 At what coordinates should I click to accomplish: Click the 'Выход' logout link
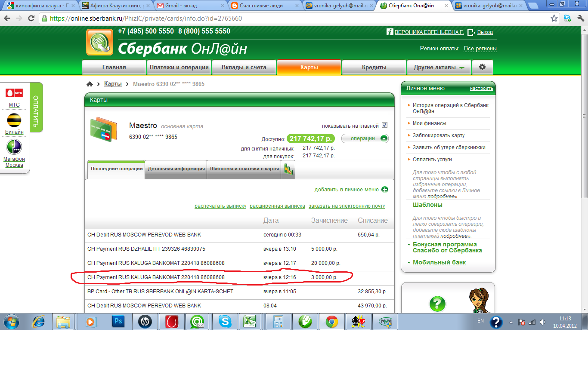tap(485, 32)
